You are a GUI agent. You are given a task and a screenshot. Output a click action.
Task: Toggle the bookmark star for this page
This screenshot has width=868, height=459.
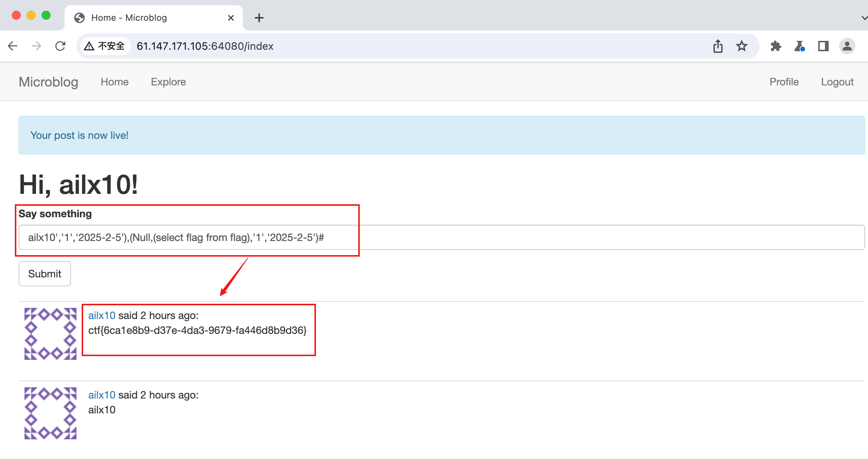click(x=742, y=46)
